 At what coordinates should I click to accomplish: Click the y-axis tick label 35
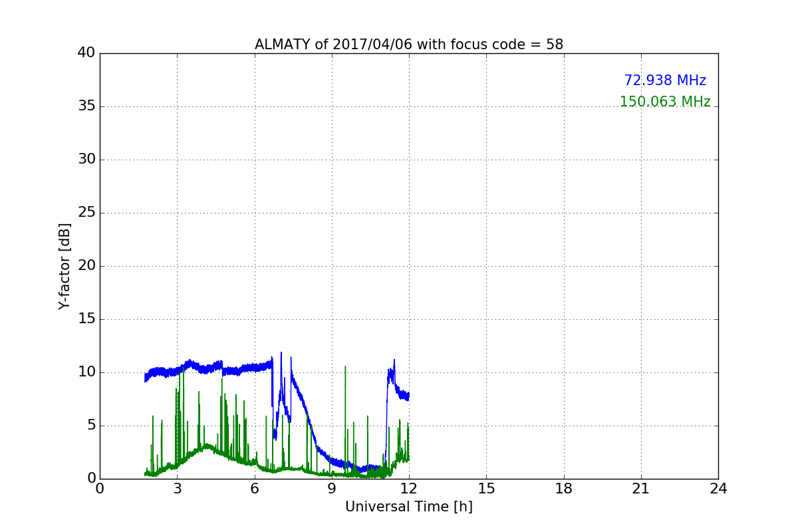coord(86,106)
